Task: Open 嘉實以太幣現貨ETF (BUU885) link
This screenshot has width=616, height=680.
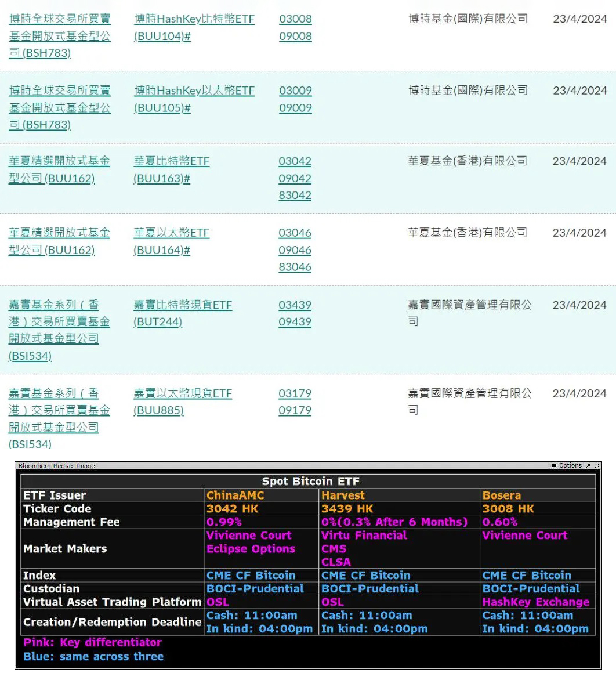Action: click(x=183, y=402)
